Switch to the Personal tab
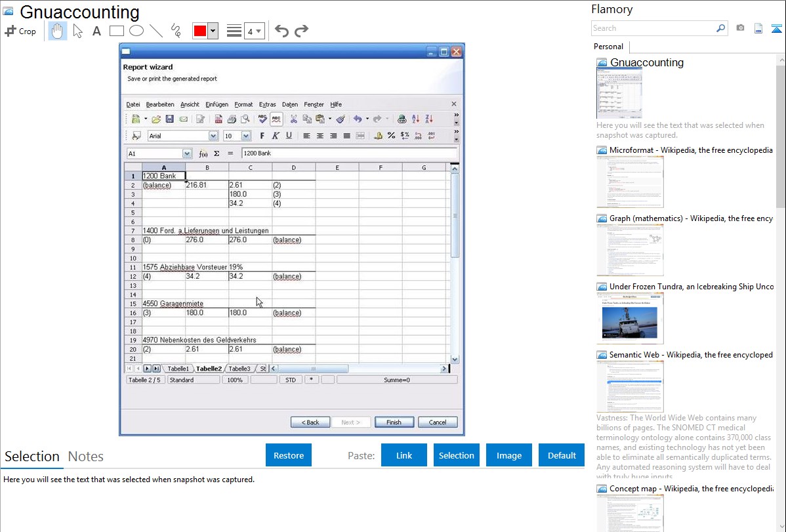 coord(608,46)
